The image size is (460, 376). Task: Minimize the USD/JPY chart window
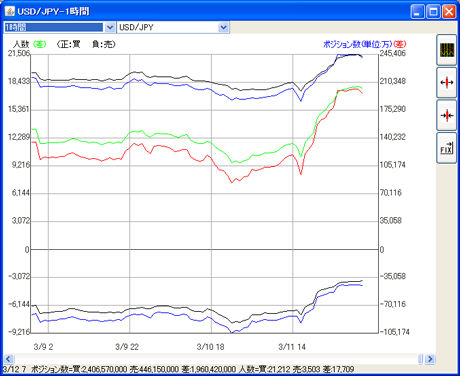coord(418,12)
